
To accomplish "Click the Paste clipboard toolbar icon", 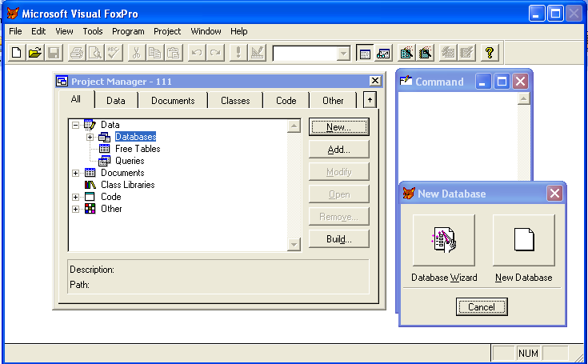I will tap(174, 53).
